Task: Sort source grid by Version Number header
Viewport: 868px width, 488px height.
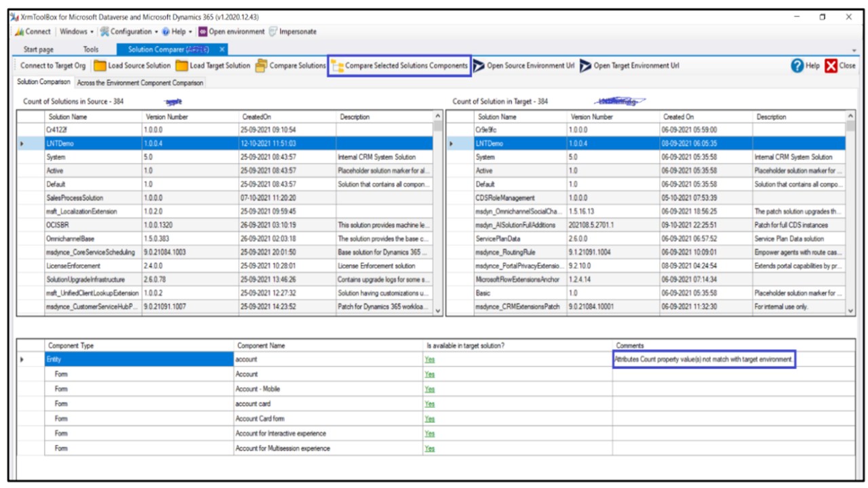Action: pyautogui.click(x=190, y=117)
